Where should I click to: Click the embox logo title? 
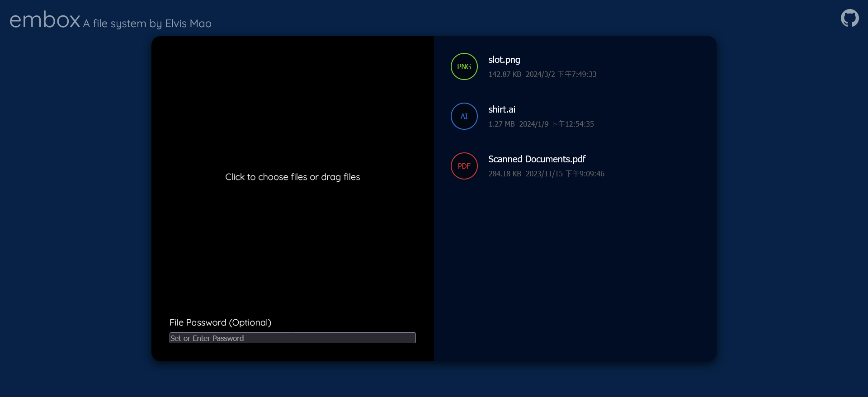45,20
